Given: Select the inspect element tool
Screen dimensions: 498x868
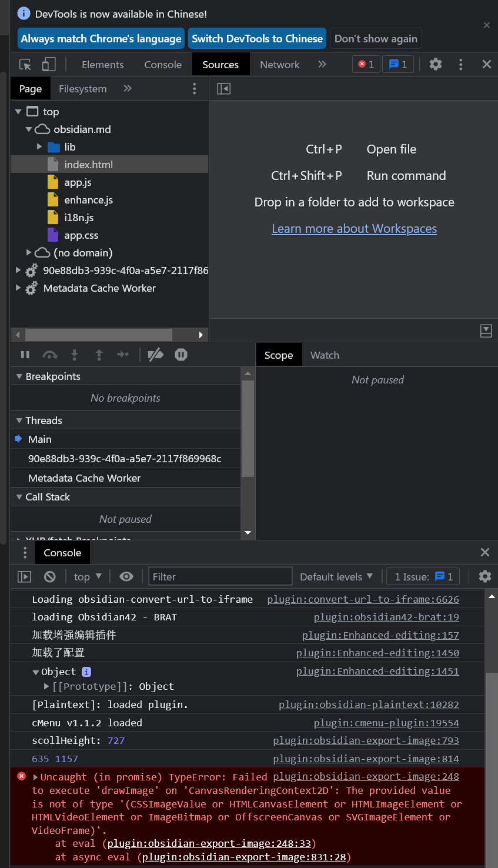Looking at the screenshot, I should [x=25, y=64].
